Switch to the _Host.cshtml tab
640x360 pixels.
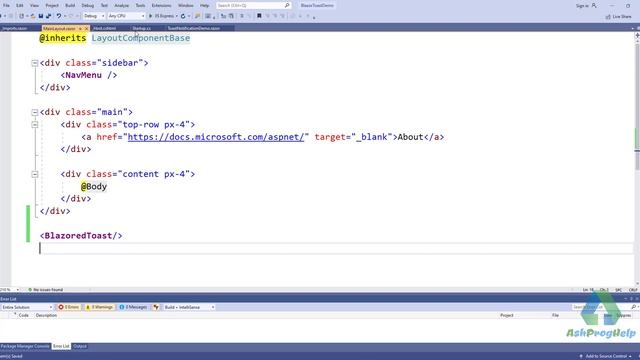tap(104, 28)
